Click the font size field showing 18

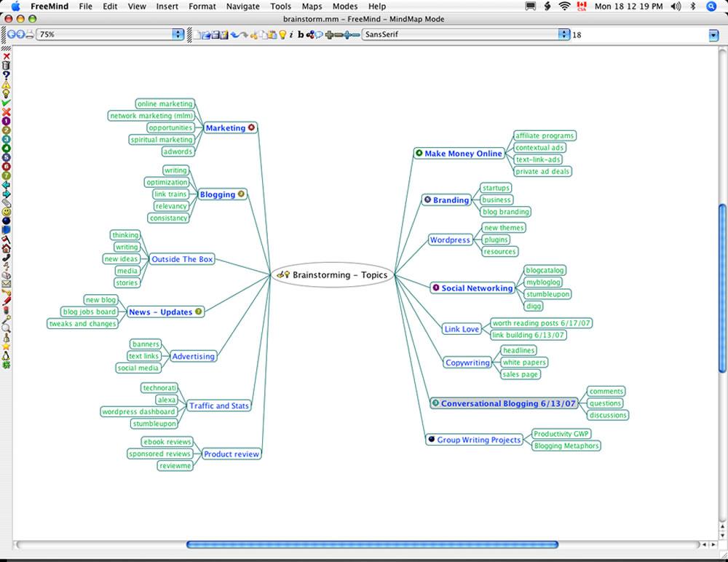tap(638, 35)
